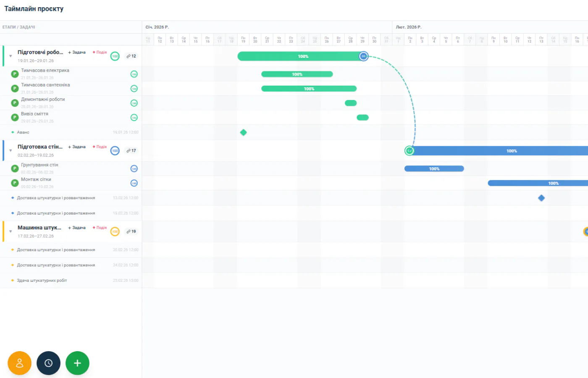Click the green plus add button
The height and width of the screenshot is (378, 588).
[77, 363]
